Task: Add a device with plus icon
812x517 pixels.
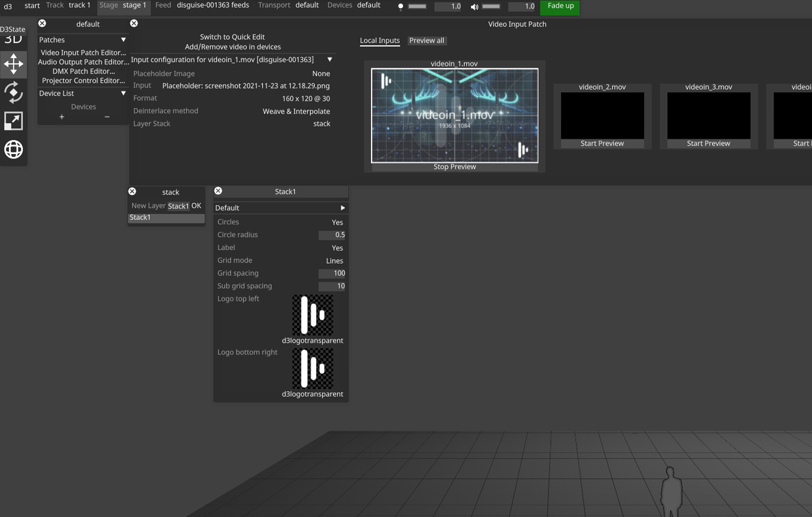Action: [61, 117]
